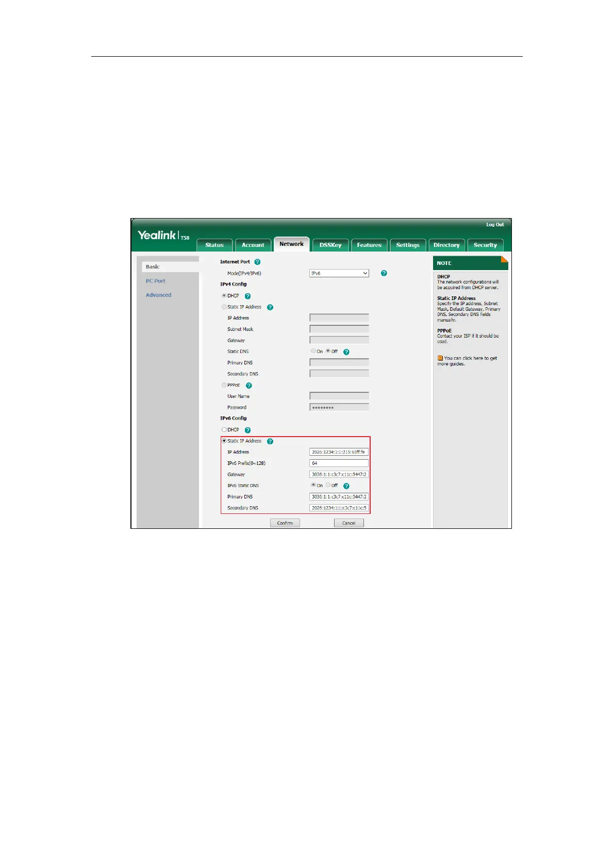Image resolution: width=614 pixels, height=868 pixels.
Task: Click the IPv6 Secondary DNS field
Action: pos(339,508)
